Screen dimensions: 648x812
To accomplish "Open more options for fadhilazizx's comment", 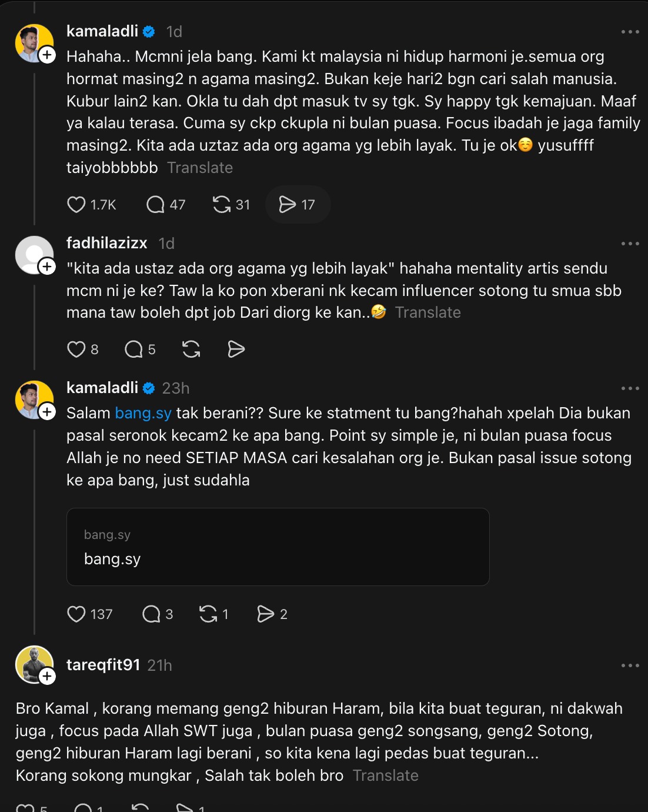I will coord(630,244).
